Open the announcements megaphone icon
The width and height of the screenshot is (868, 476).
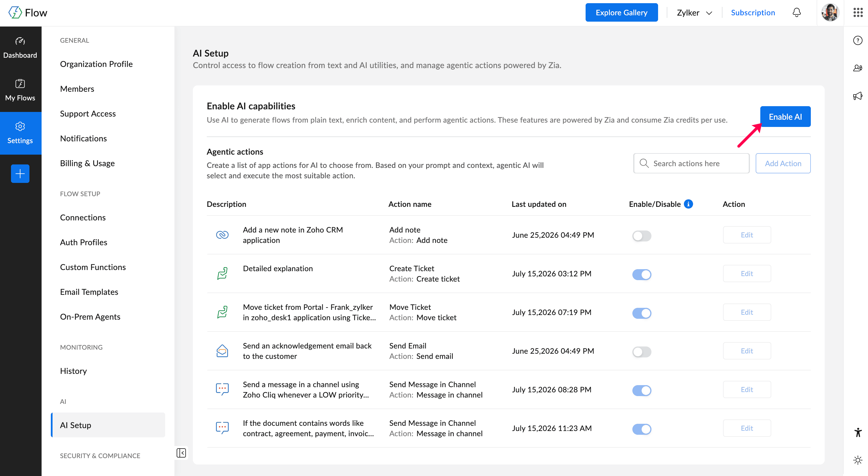858,96
